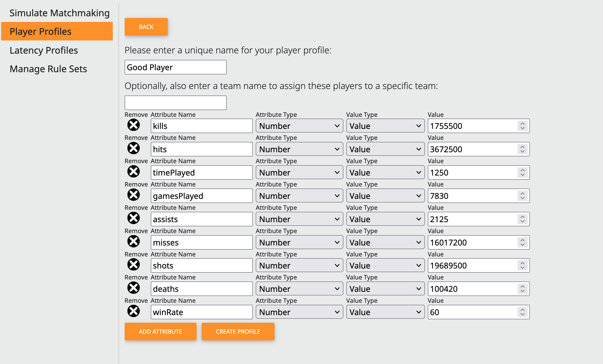Delete the timePlayed attribute
Image resolution: width=603 pixels, height=364 pixels.
[133, 172]
